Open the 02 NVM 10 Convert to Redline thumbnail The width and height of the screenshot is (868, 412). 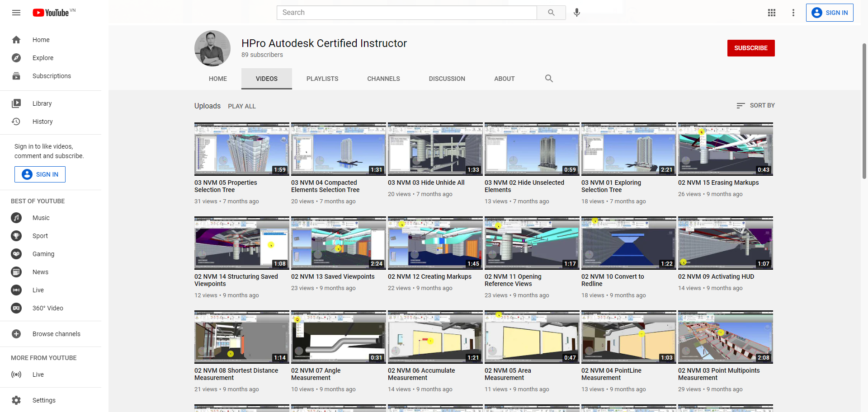628,243
